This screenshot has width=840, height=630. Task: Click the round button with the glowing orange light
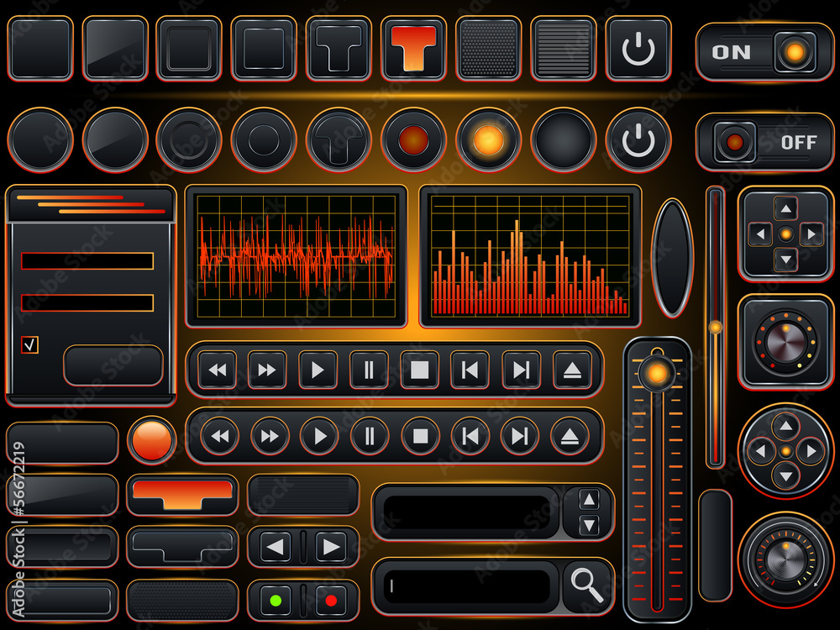pyautogui.click(x=488, y=139)
